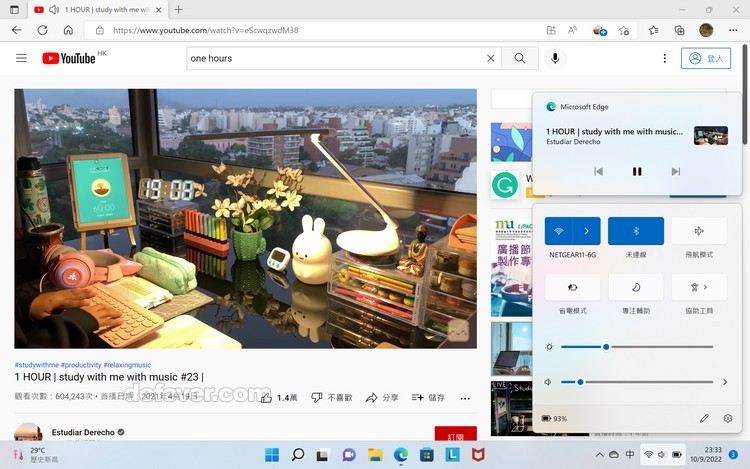The image size is (750, 469).
Task: Click the #productivity hashtag link
Action: [x=81, y=365]
